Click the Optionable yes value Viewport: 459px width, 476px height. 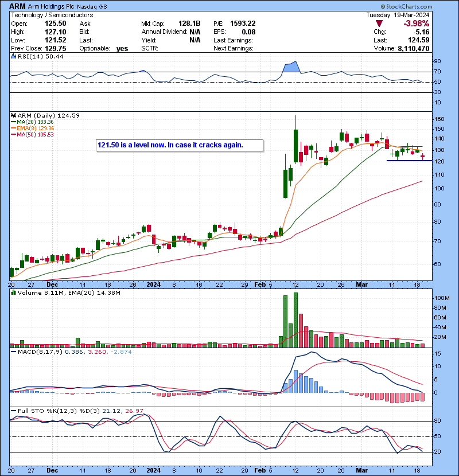(x=122, y=49)
